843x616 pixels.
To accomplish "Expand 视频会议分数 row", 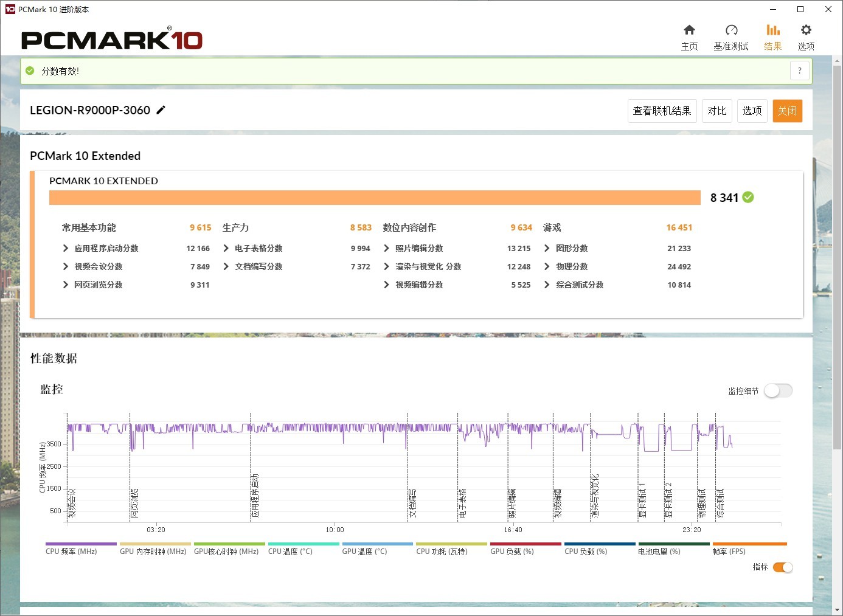I will (x=66, y=266).
